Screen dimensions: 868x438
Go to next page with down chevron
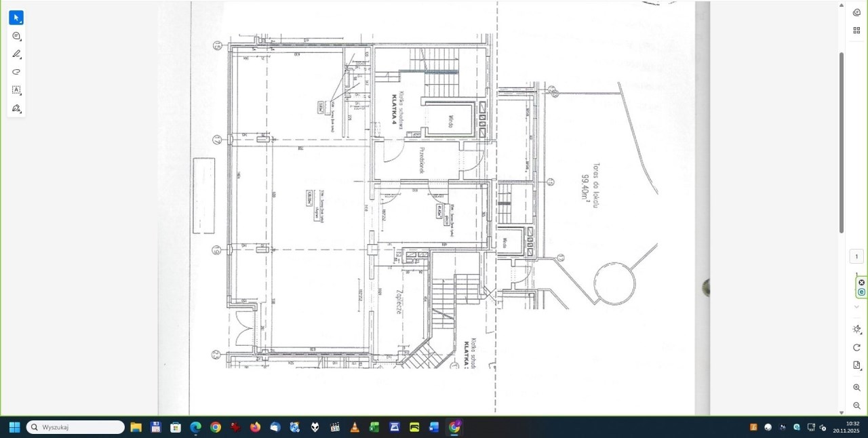[856, 306]
